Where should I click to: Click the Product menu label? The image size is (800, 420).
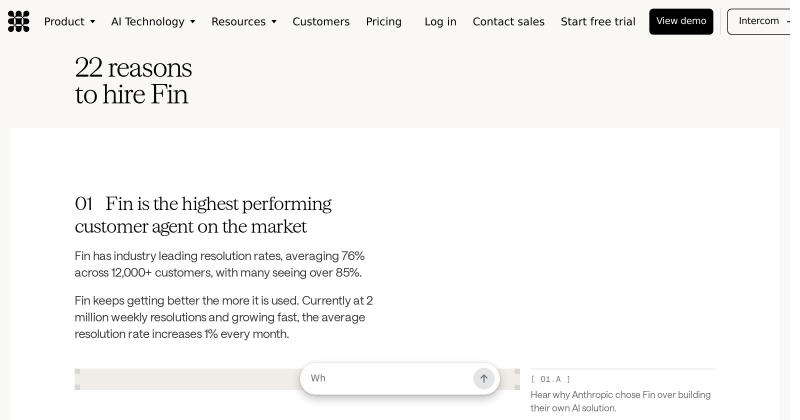point(64,21)
